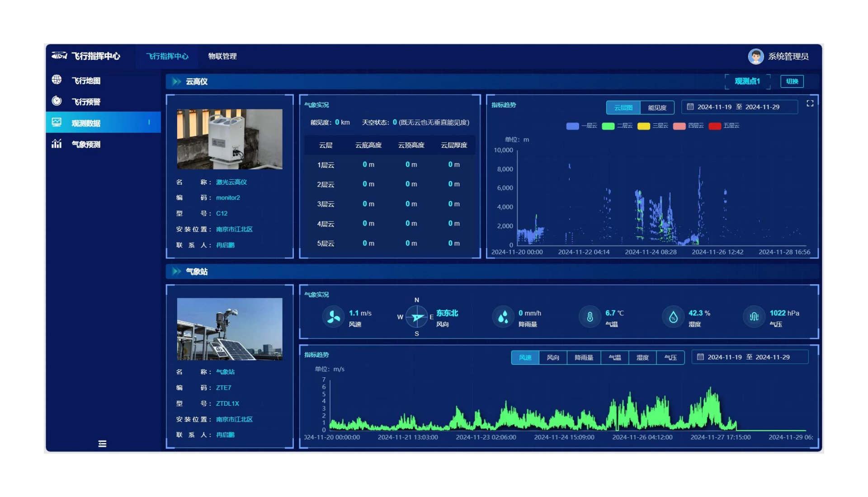Click the hamburger collapse icon in sidebar

click(x=103, y=444)
